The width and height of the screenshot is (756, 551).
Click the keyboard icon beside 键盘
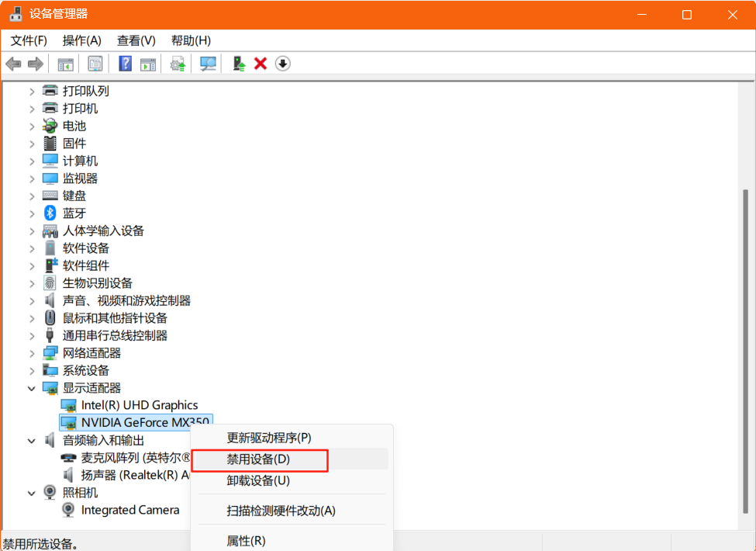pos(50,196)
